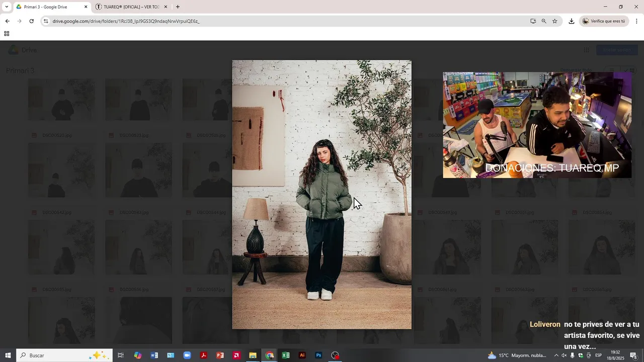Open the weather widget showing 15°C
Image resolution: width=644 pixels, height=362 pixels.
[x=517, y=355]
